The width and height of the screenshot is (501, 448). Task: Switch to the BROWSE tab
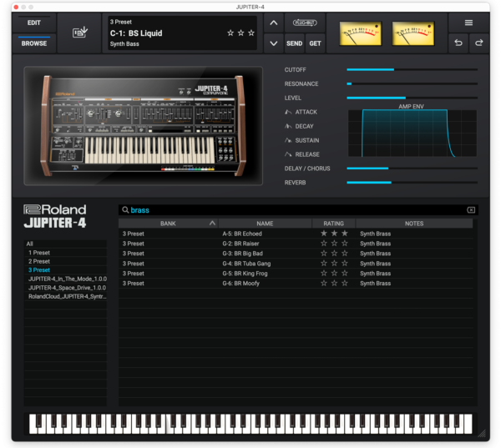coord(34,43)
